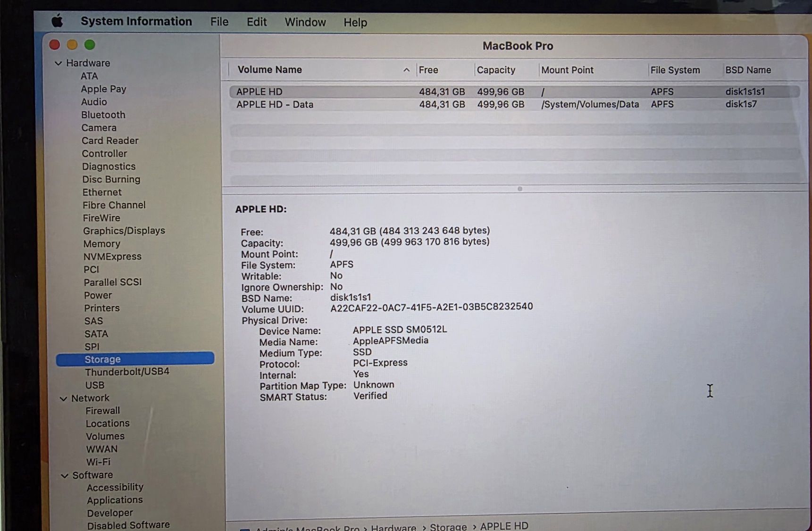Select Locations under Network

click(x=108, y=423)
